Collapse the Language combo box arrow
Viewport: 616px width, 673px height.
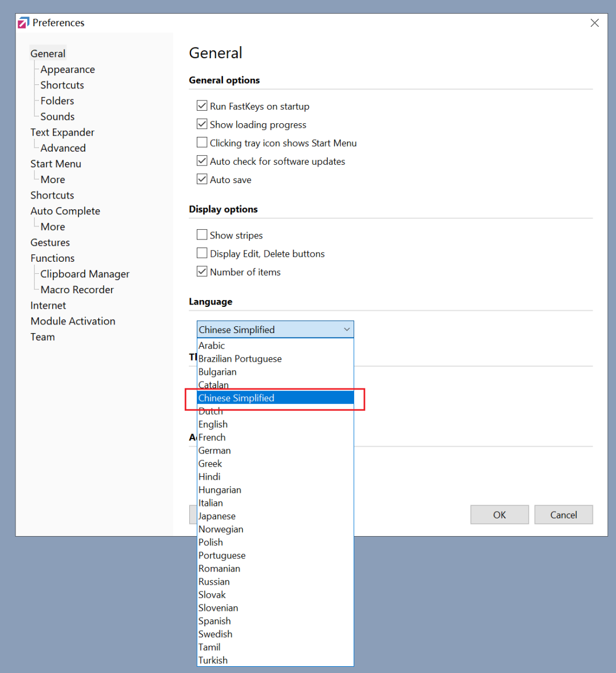(x=347, y=330)
